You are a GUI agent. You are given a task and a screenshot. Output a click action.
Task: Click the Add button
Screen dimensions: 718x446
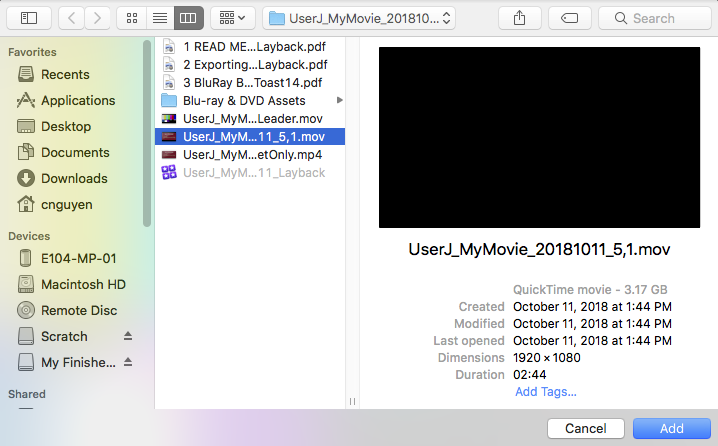coord(672,429)
